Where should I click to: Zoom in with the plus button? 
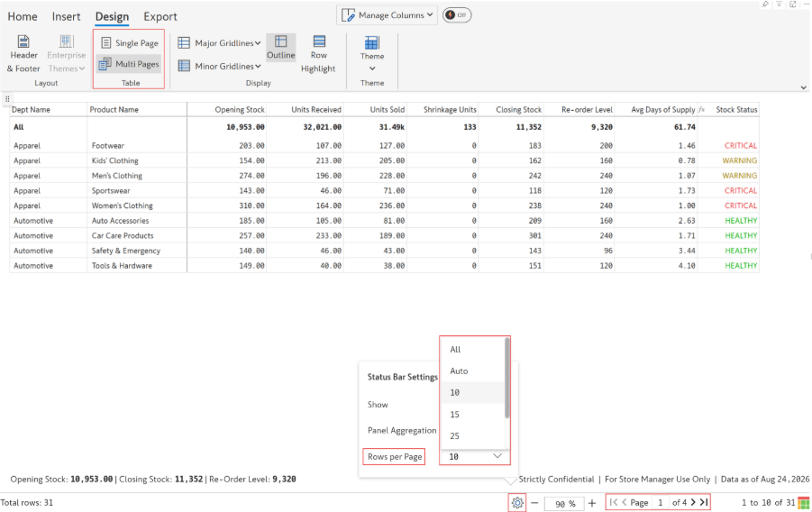coord(592,503)
